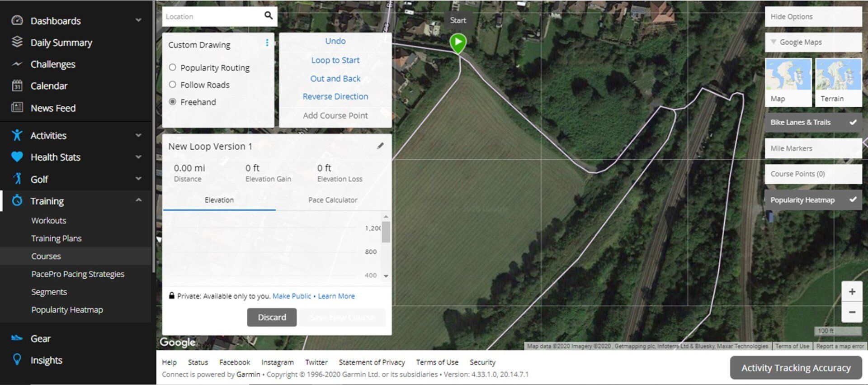
Task: Click the green Start marker on map
Action: [458, 43]
